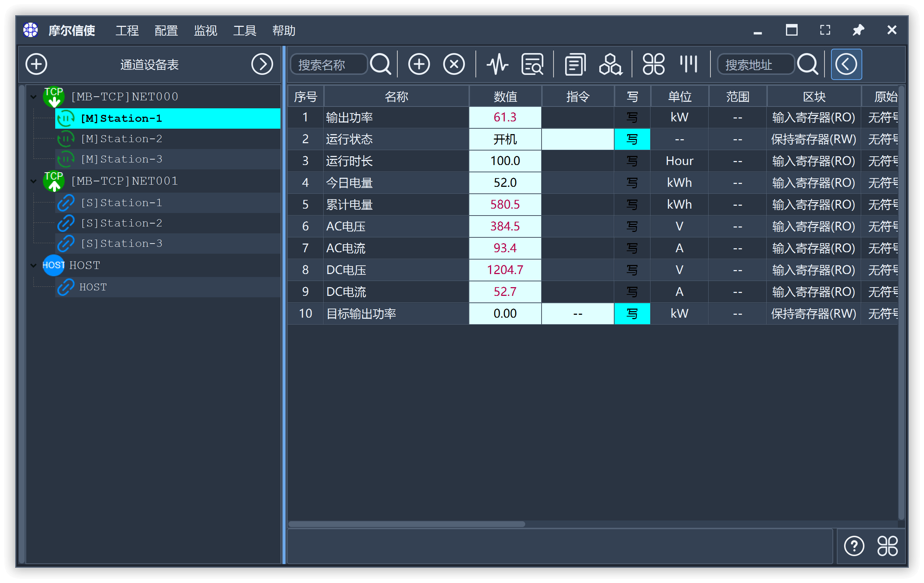This screenshot has height=583, width=924.
Task: Select [S]Station-1 in device tree
Action: pos(168,203)
